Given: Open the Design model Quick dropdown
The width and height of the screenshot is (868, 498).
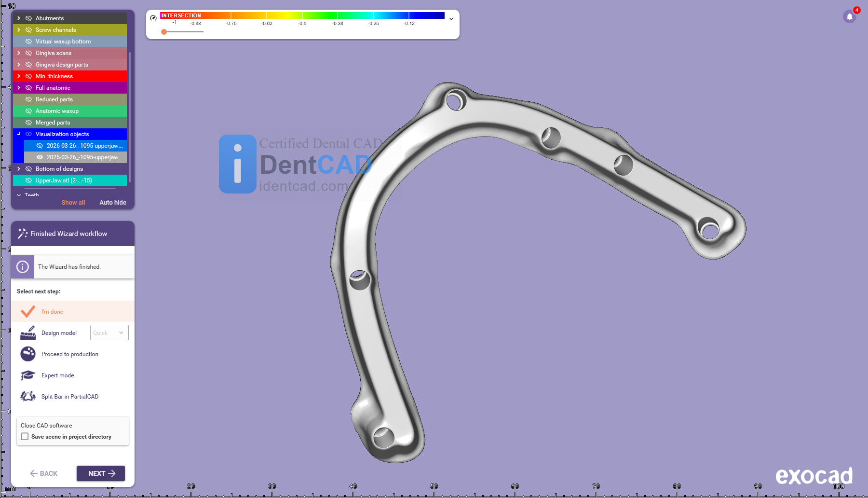Looking at the screenshot, I should click(x=109, y=333).
